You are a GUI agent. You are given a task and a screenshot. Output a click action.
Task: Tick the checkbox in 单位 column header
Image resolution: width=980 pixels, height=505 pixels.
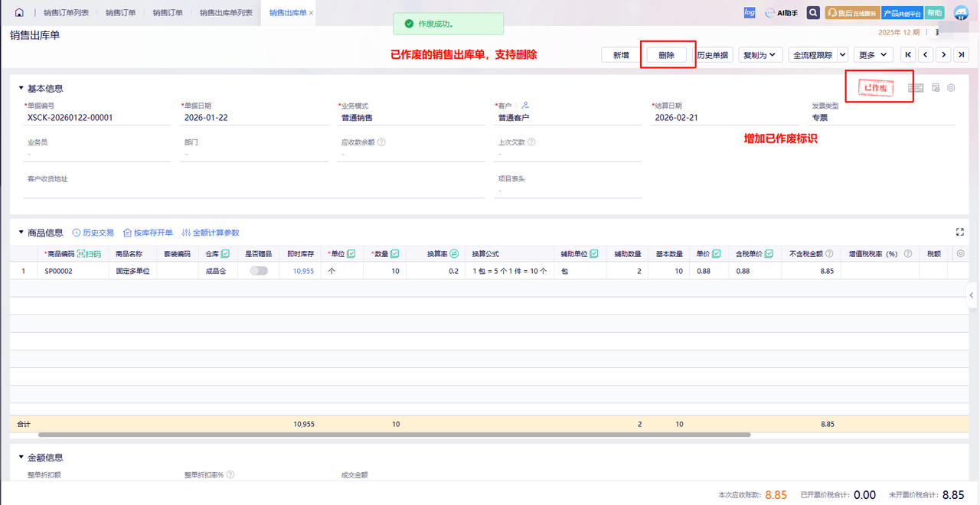coord(351,253)
